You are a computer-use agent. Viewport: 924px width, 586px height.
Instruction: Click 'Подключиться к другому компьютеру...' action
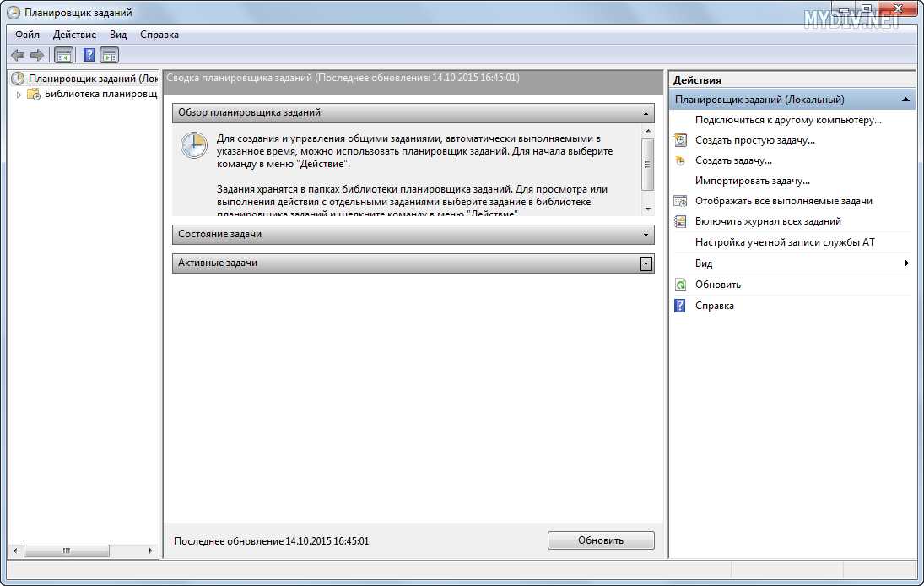coord(788,120)
